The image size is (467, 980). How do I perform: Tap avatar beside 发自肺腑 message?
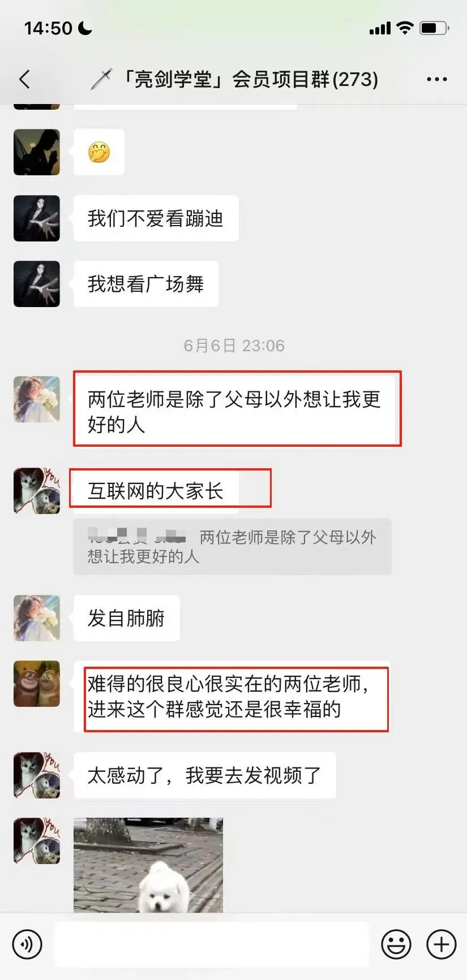click(x=37, y=618)
